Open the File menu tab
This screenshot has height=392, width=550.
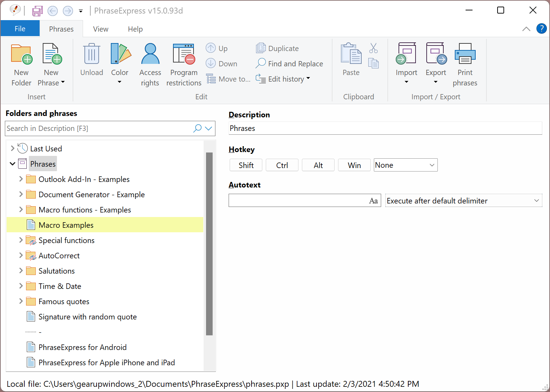click(20, 28)
